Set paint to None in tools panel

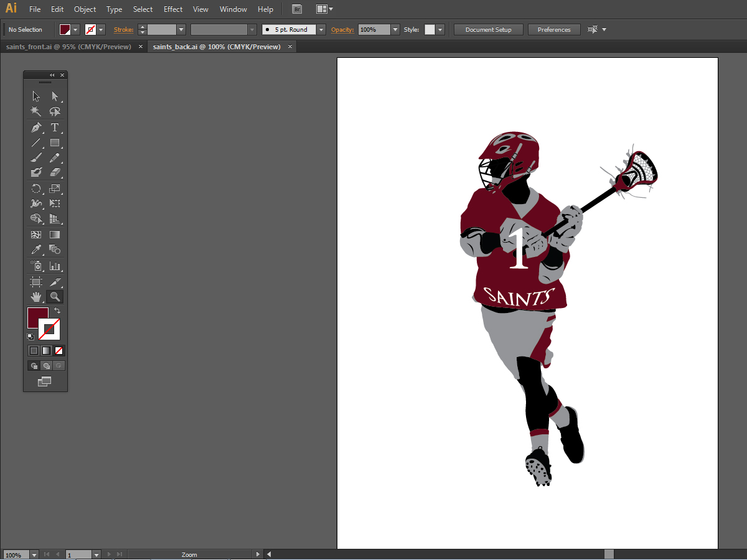point(59,350)
